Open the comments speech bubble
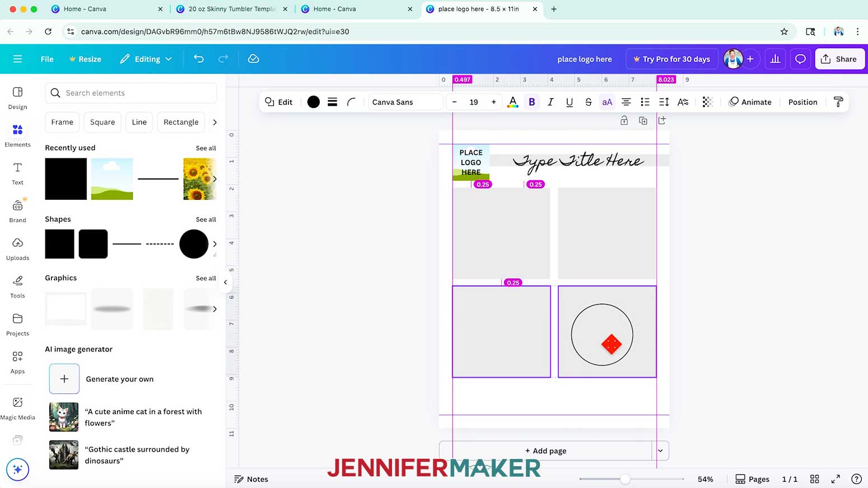The height and width of the screenshot is (488, 868). click(800, 59)
